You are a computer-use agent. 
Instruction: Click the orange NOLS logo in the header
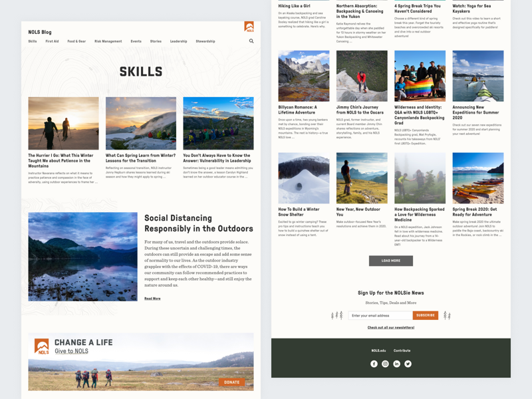(x=249, y=25)
